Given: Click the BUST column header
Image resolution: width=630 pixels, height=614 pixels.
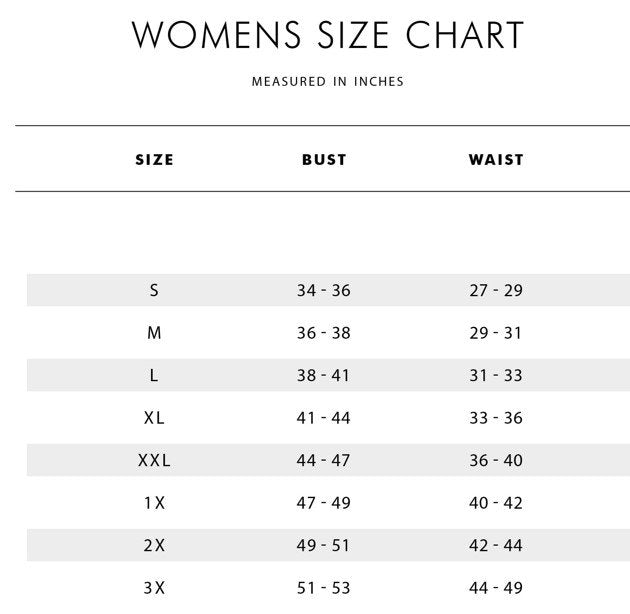Looking at the screenshot, I should (324, 160).
